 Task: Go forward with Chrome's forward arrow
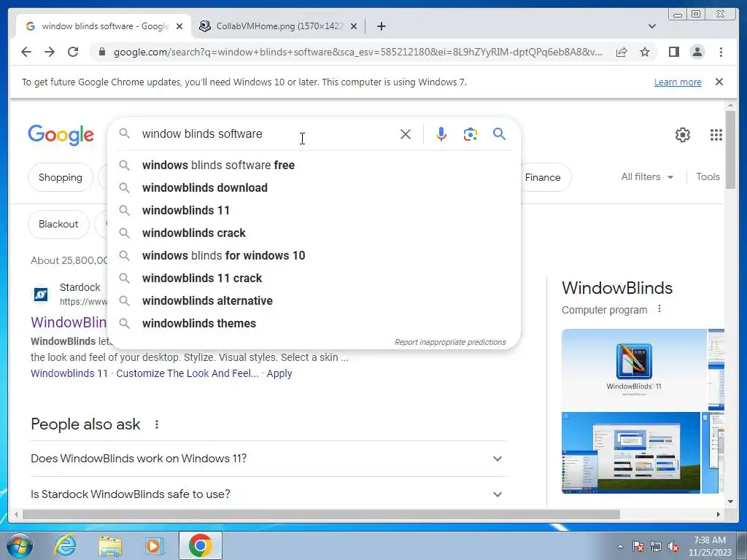[x=50, y=52]
